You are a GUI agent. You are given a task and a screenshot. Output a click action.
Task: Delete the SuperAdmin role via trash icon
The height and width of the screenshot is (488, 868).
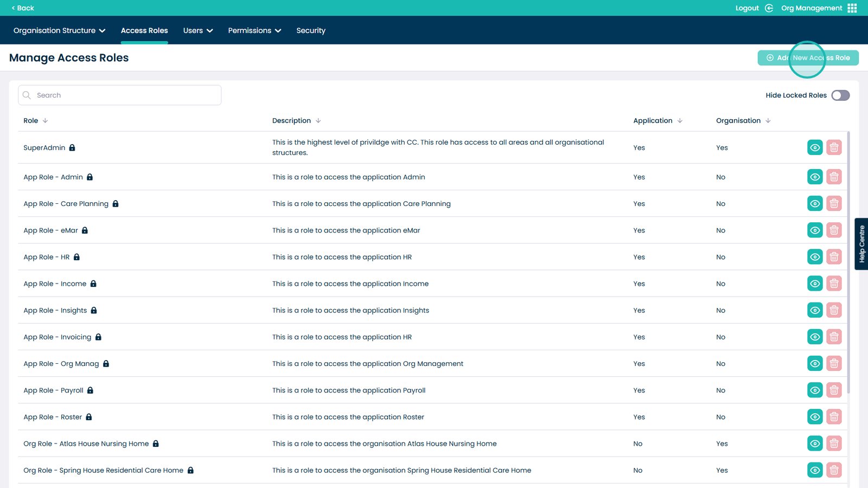pyautogui.click(x=834, y=147)
